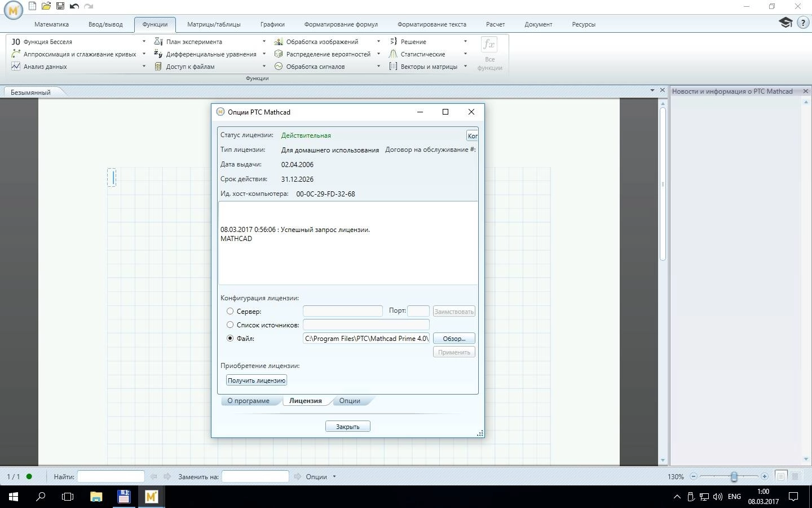Open Windows search from taskbar

tap(41, 497)
